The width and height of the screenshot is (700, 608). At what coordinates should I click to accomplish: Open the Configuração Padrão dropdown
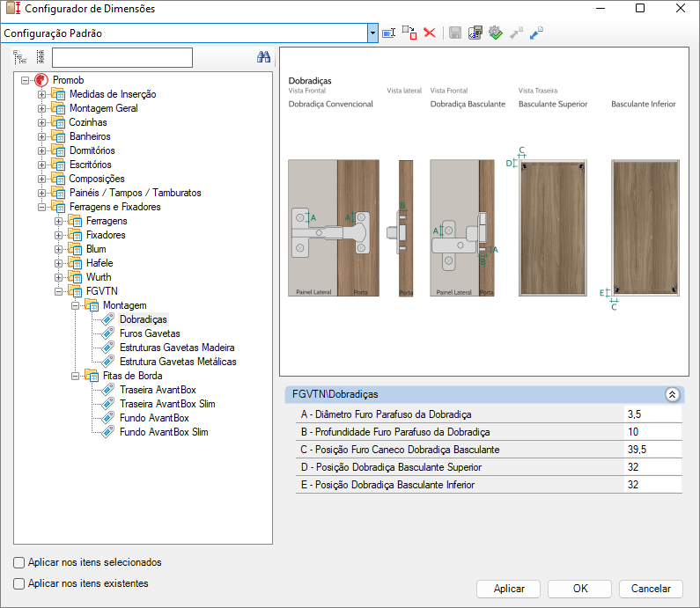pyautogui.click(x=372, y=33)
